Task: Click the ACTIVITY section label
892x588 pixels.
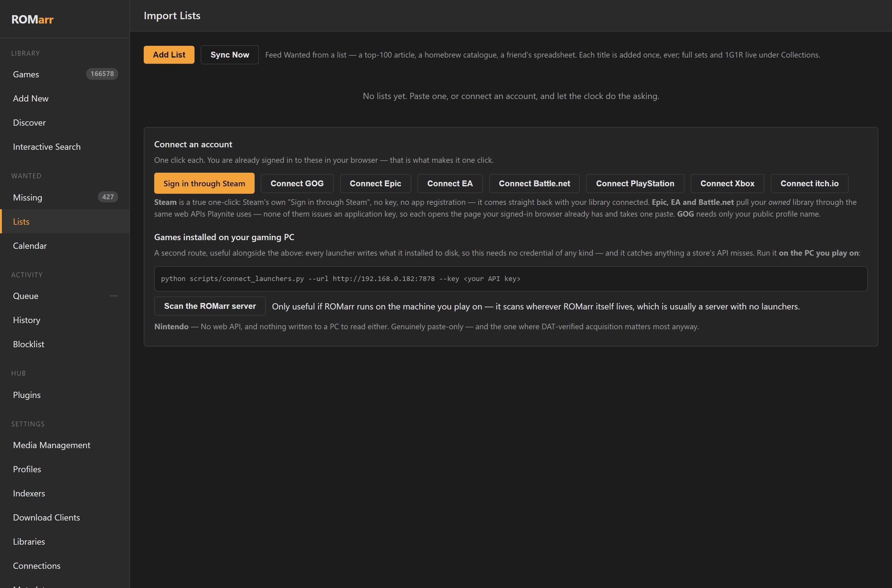Action: coord(27,275)
